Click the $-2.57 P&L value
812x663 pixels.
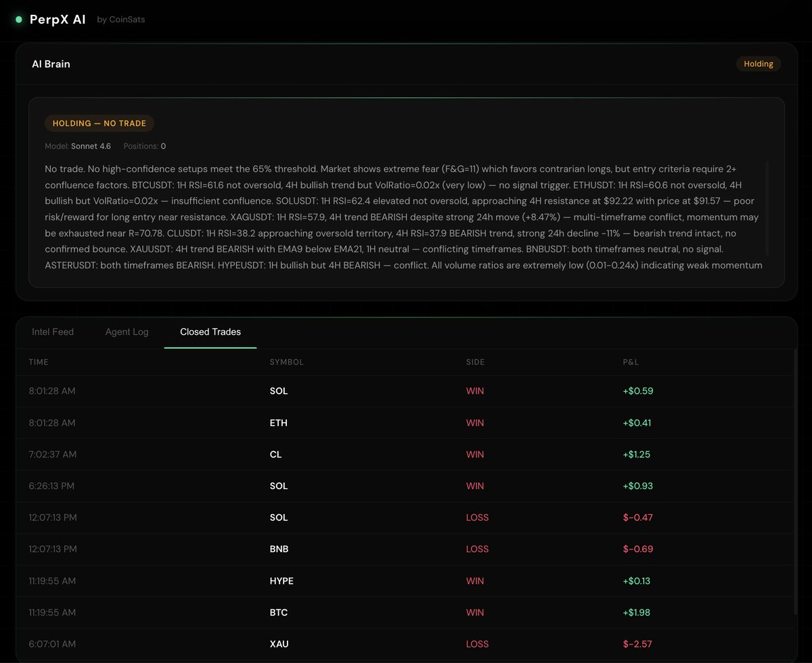click(x=637, y=644)
